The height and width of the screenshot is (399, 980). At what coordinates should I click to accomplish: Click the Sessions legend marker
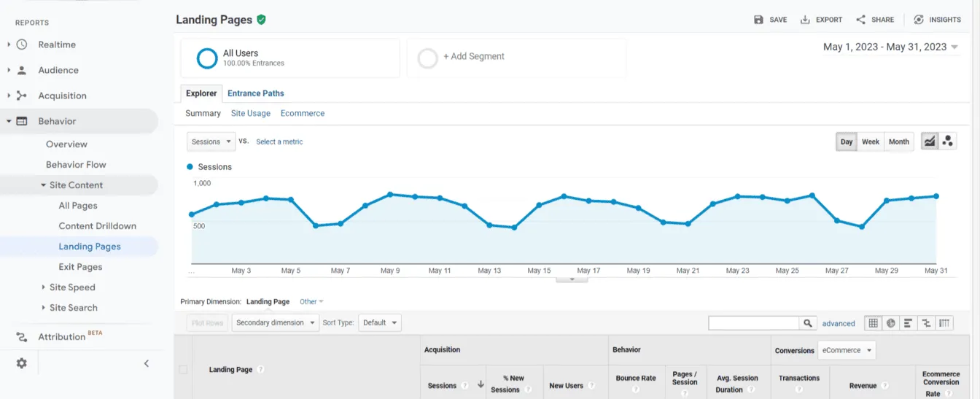pyautogui.click(x=191, y=166)
